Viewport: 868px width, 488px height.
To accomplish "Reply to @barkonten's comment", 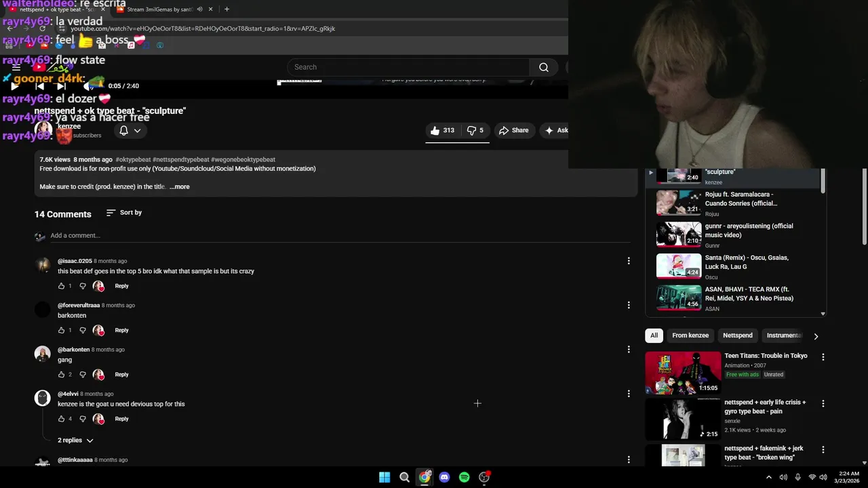I will pyautogui.click(x=121, y=374).
